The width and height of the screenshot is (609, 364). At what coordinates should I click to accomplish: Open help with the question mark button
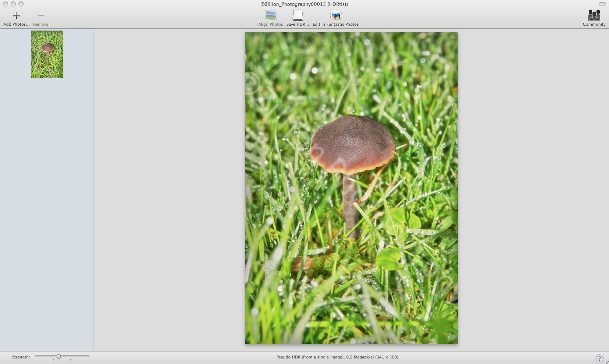pos(599,358)
